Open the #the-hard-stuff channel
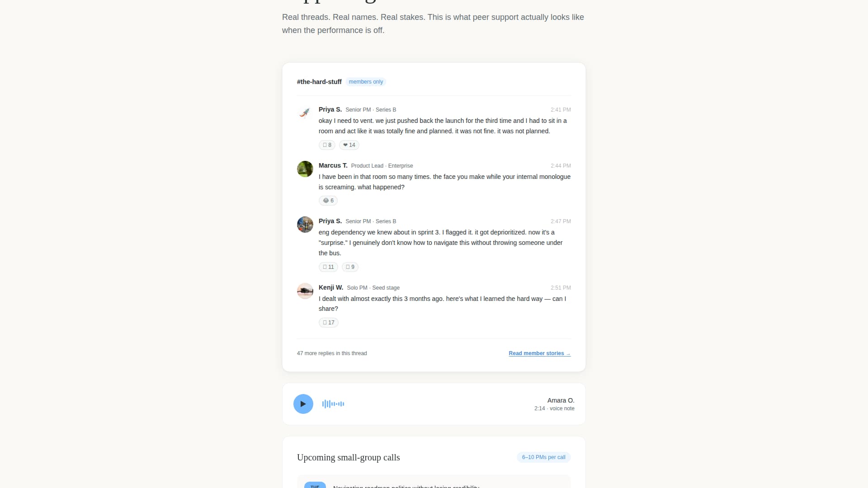The height and width of the screenshot is (488, 868). pyautogui.click(x=319, y=82)
